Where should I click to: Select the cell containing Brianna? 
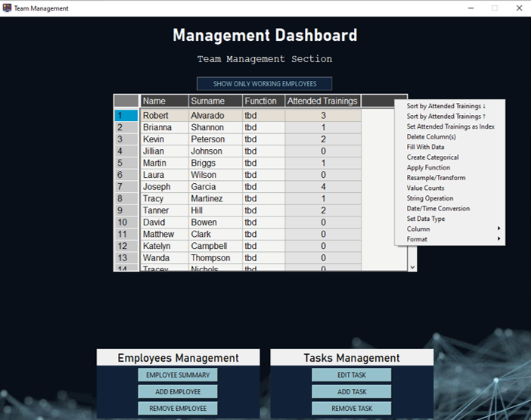[164, 128]
